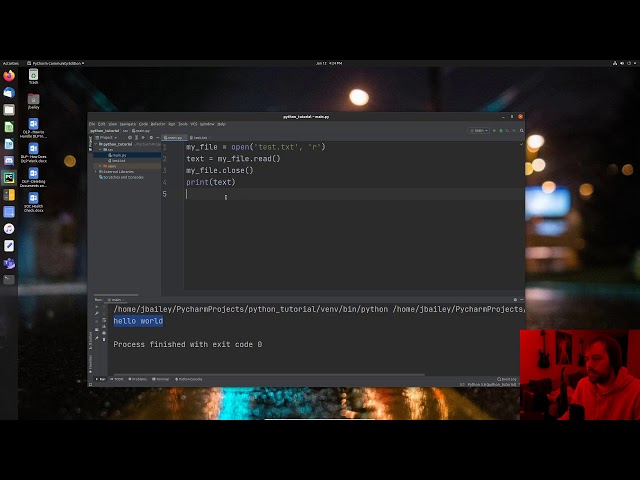Screen dimensions: 640x480
Task: Collapse the python_tutorial root folder
Action: click(96, 144)
